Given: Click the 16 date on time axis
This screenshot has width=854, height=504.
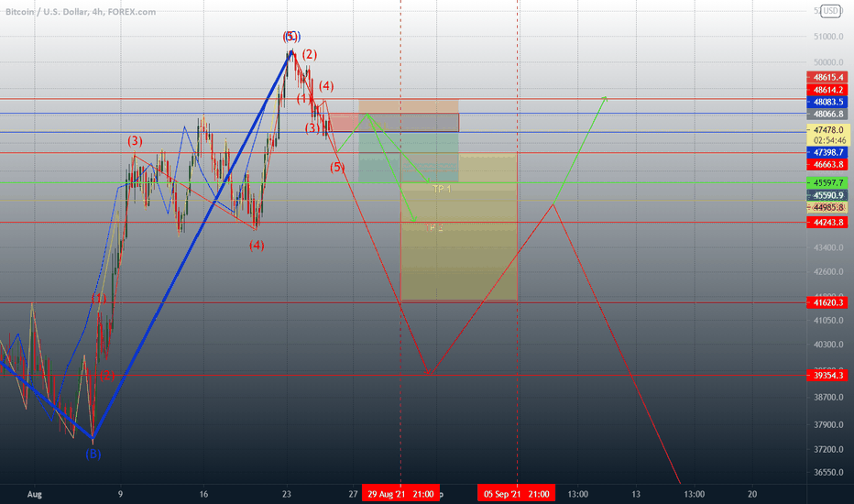Looking at the screenshot, I should 203,494.
